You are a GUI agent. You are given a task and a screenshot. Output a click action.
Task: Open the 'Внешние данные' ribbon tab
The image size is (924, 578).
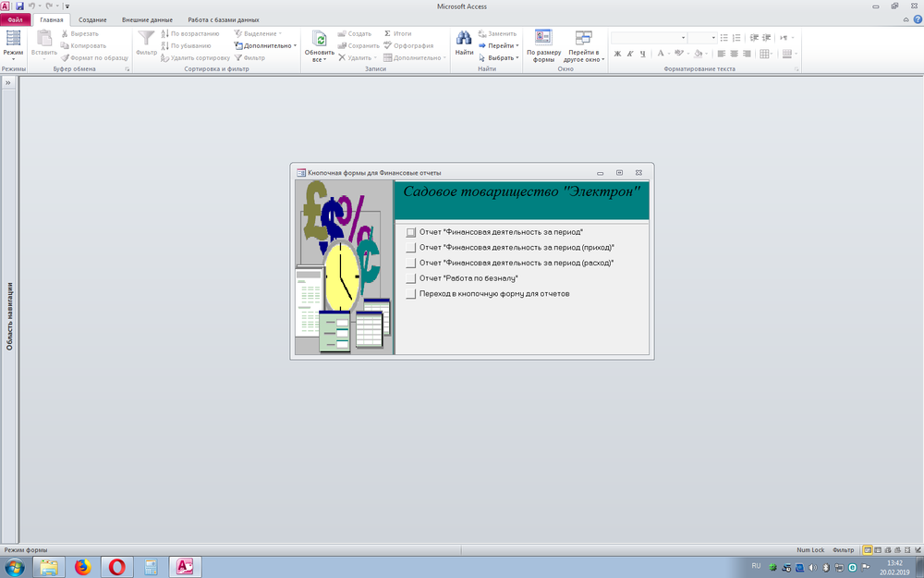(x=147, y=19)
